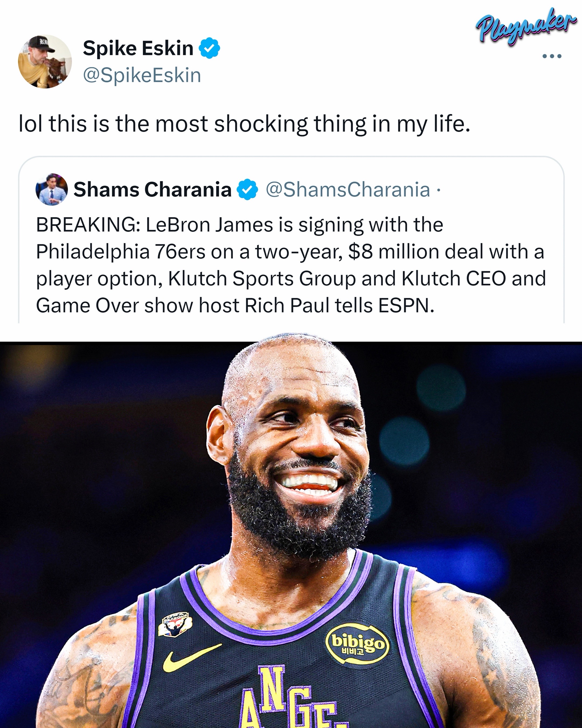Click the Spike Eskin display name
The height and width of the screenshot is (728, 582).
(138, 48)
